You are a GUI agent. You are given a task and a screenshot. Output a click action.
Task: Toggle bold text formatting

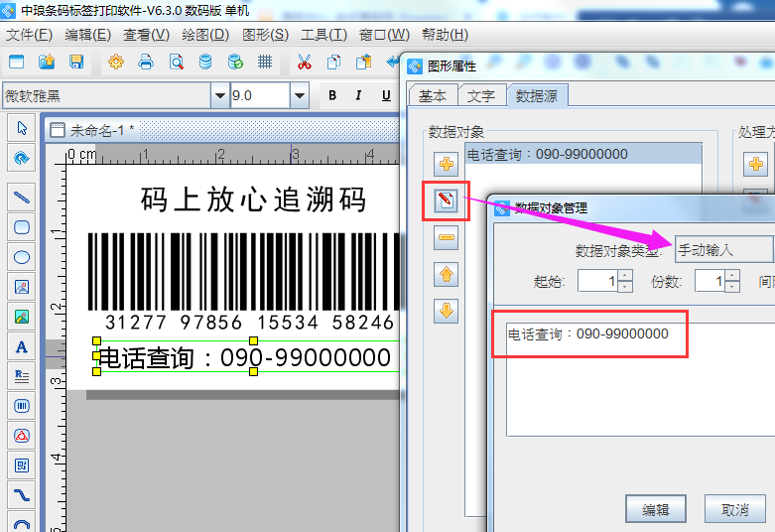pos(332,96)
